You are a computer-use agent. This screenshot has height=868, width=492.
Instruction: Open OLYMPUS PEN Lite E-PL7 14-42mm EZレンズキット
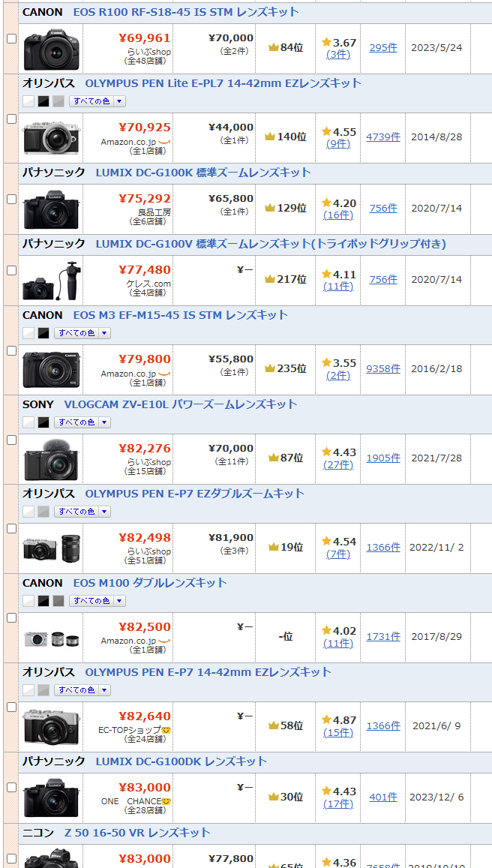223,83
